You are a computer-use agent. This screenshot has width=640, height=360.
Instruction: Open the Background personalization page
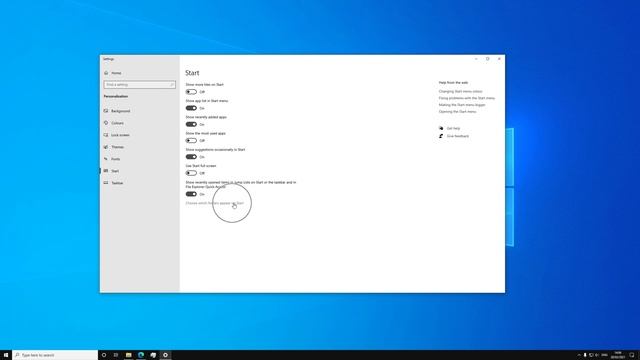[120, 111]
